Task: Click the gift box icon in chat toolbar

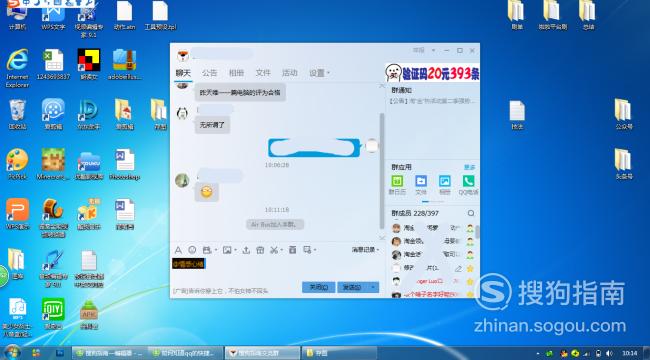Action: pos(260,250)
